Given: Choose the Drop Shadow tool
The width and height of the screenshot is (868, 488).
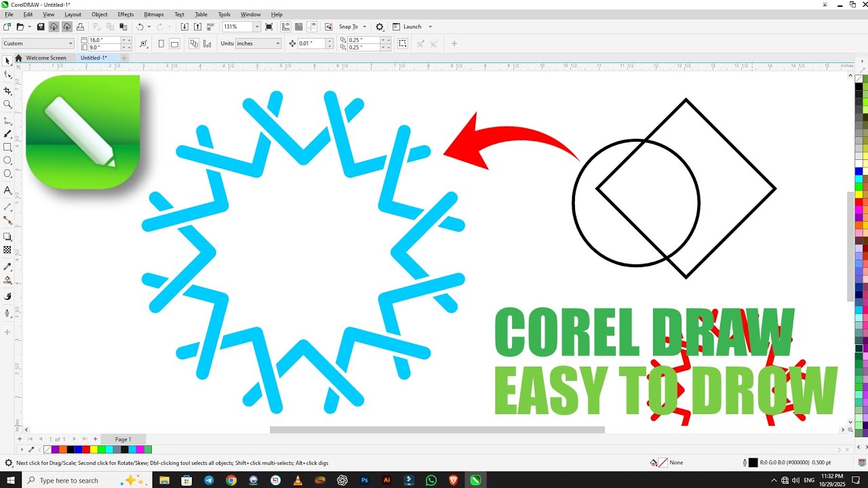Looking at the screenshot, I should coord(7,237).
